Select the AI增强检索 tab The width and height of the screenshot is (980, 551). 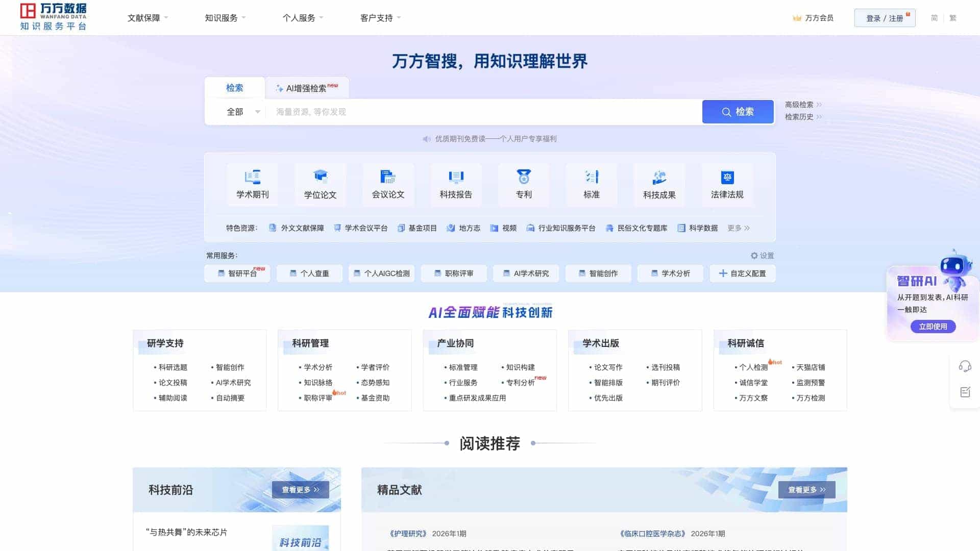(x=307, y=88)
